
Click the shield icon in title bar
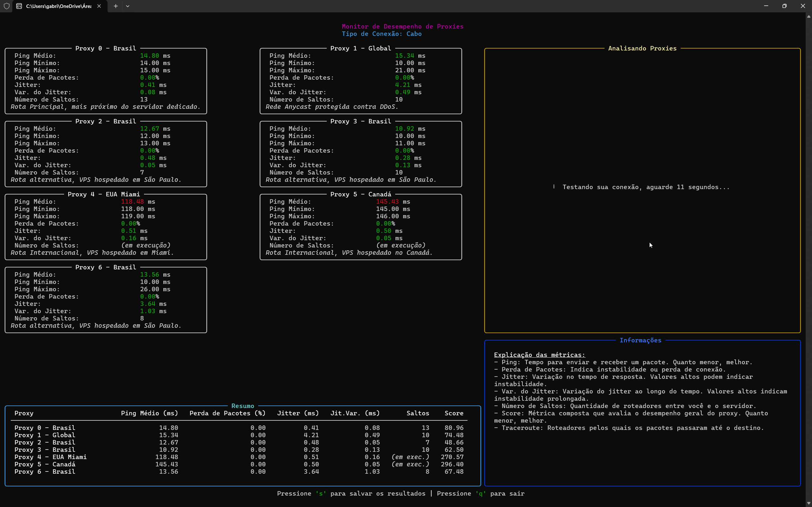click(x=6, y=6)
